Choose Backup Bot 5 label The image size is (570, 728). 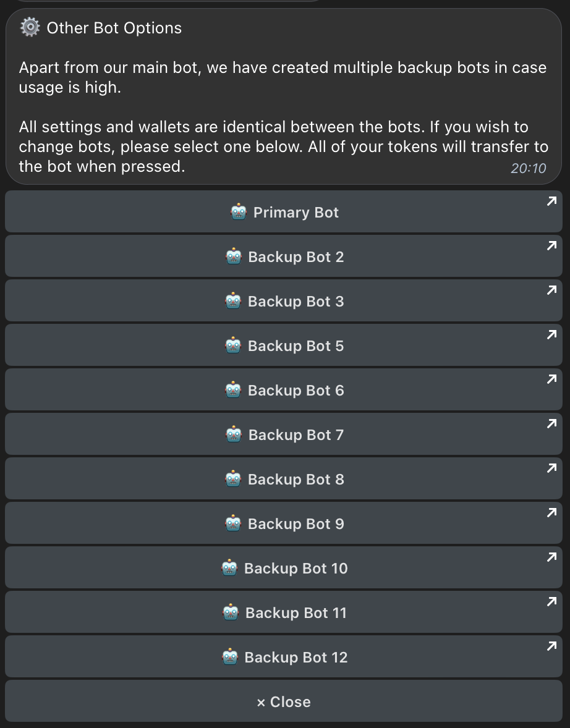coord(296,346)
